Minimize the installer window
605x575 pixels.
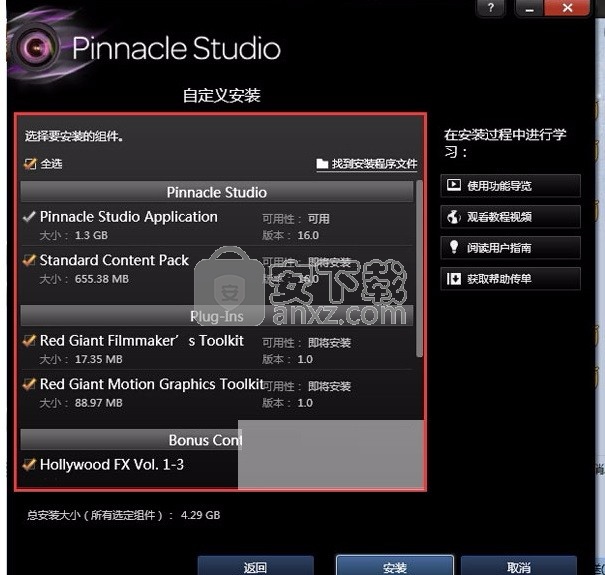(529, 8)
